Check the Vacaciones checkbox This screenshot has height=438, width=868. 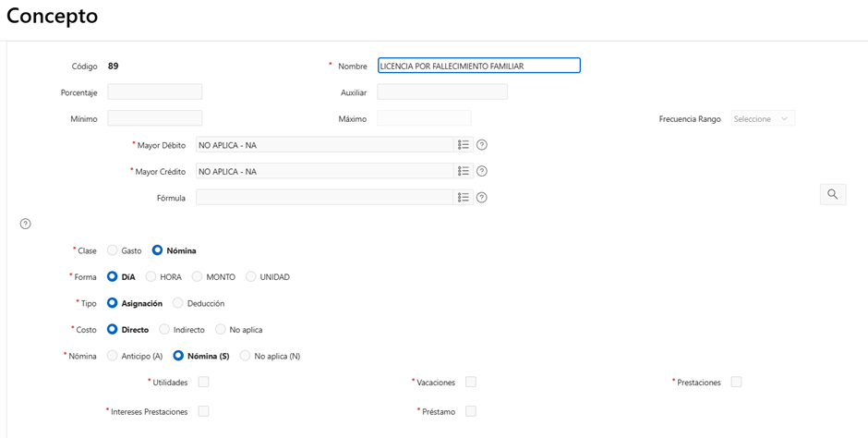(471, 382)
